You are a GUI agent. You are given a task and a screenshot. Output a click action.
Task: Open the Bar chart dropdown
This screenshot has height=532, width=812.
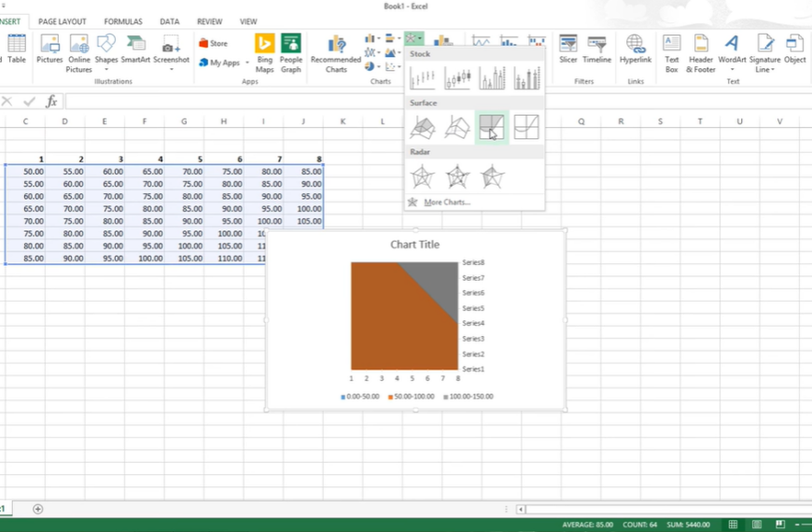(393, 38)
